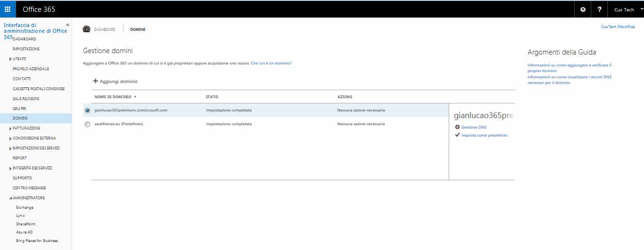Click 'Impostazione completata' in swatfirenze.eu row
644x250 pixels.
coord(229,124)
